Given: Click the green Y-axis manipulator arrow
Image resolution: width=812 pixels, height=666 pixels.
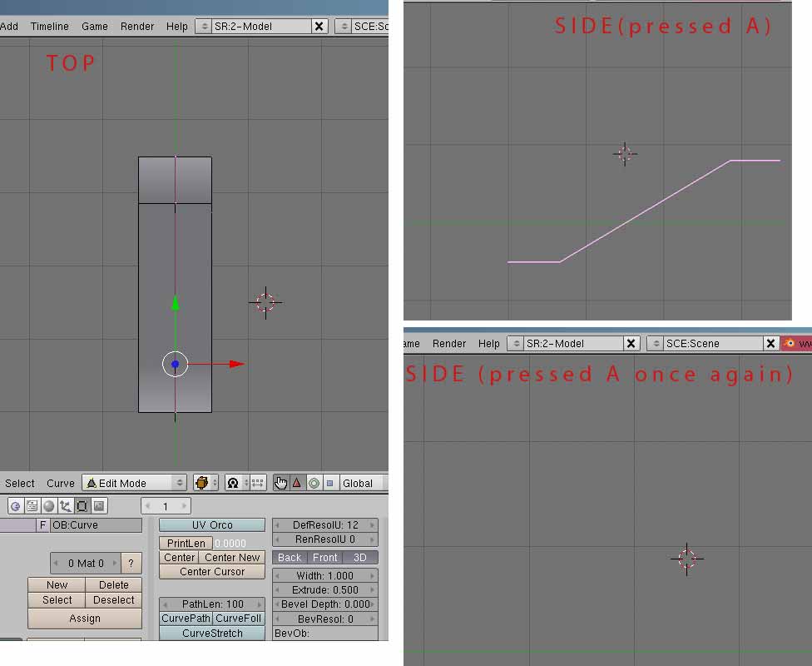Looking at the screenshot, I should (176, 303).
